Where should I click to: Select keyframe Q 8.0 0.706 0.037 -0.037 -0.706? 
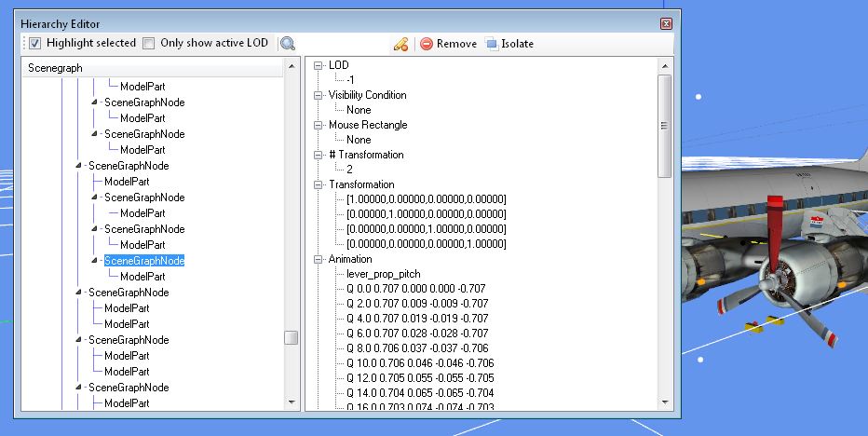417,348
